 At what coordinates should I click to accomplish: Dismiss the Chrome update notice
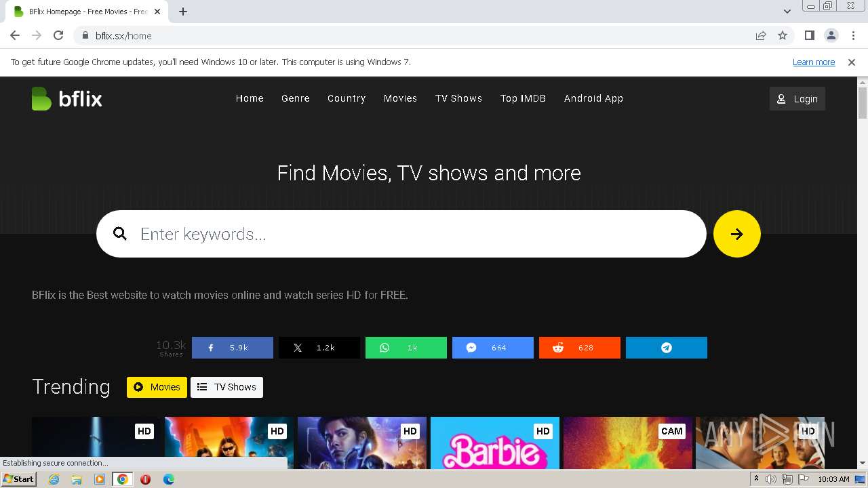pos(852,62)
